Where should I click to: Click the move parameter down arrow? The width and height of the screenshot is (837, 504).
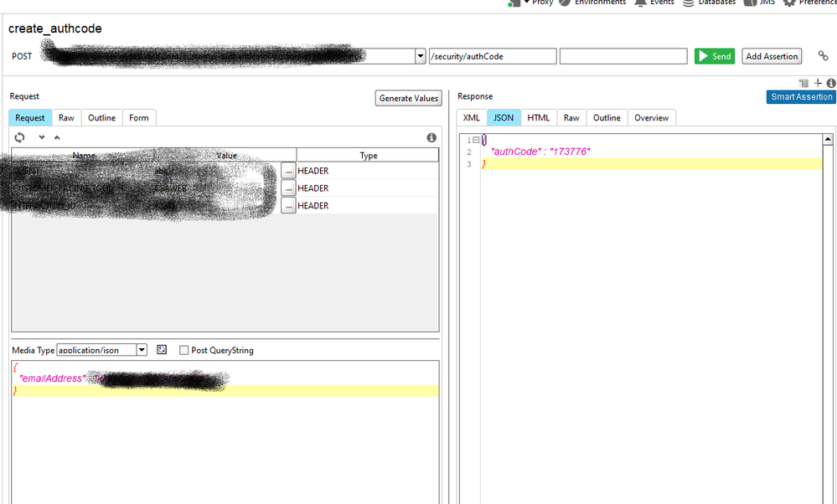tap(42, 137)
